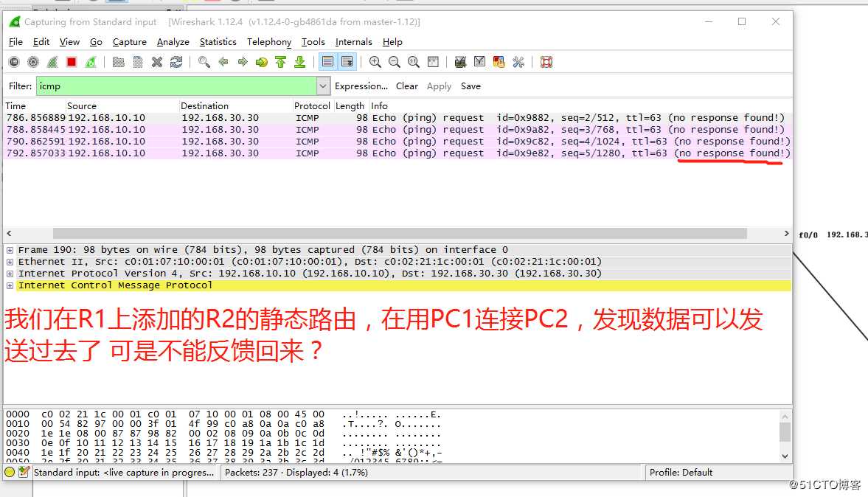Go forward in packet history

[x=243, y=62]
